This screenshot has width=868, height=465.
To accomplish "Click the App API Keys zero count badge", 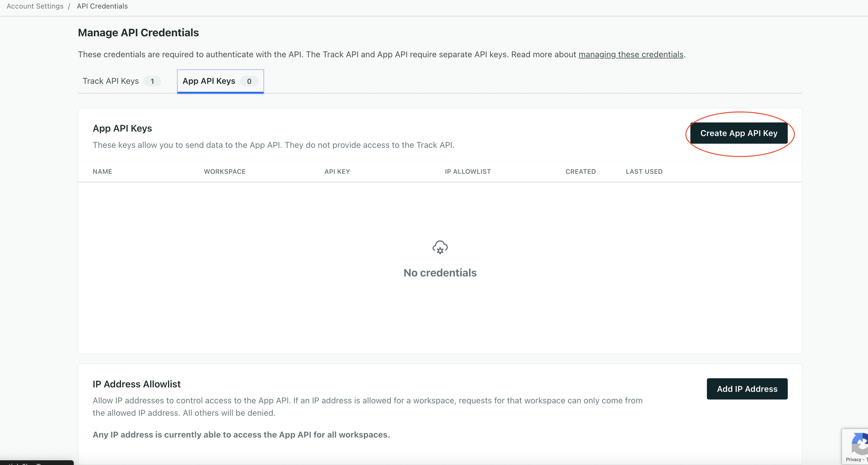I will (x=249, y=81).
